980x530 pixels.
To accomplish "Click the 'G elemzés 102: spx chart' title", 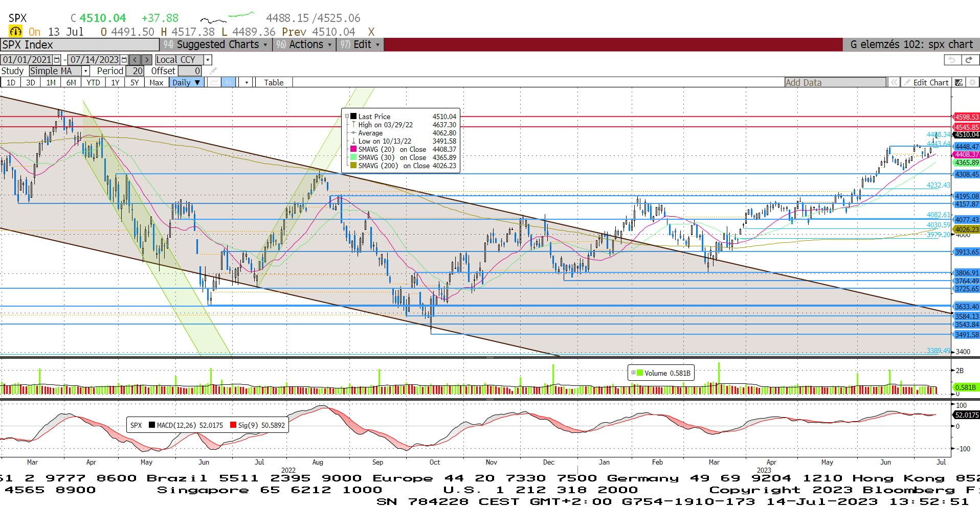I will pyautogui.click(x=911, y=44).
